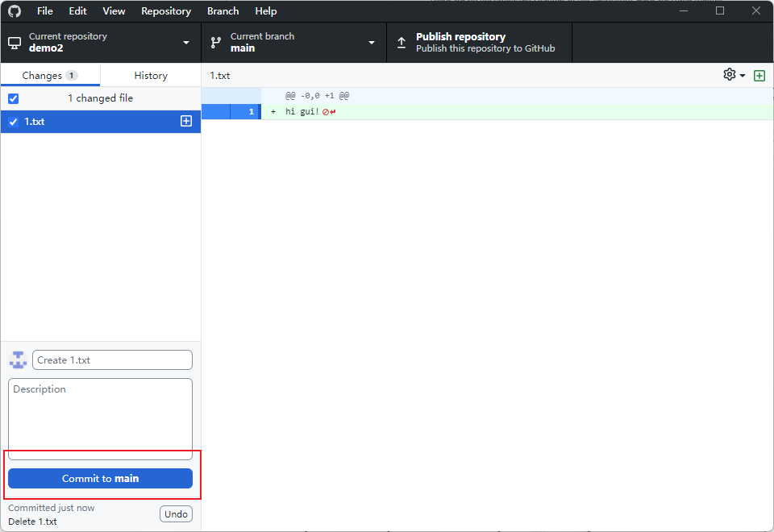Viewport: 774px width, 532px height.
Task: Expand the Current repository dropdown
Action: (186, 43)
